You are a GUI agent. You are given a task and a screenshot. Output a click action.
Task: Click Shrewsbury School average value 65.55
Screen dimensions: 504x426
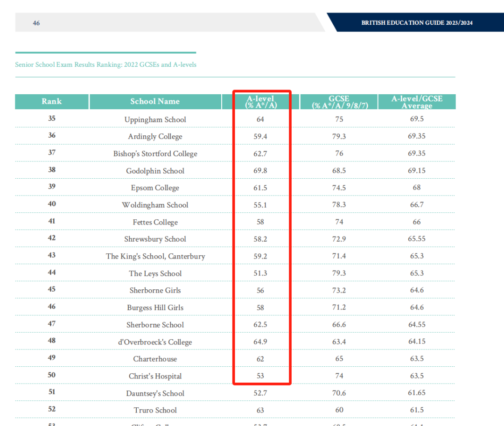click(x=417, y=239)
